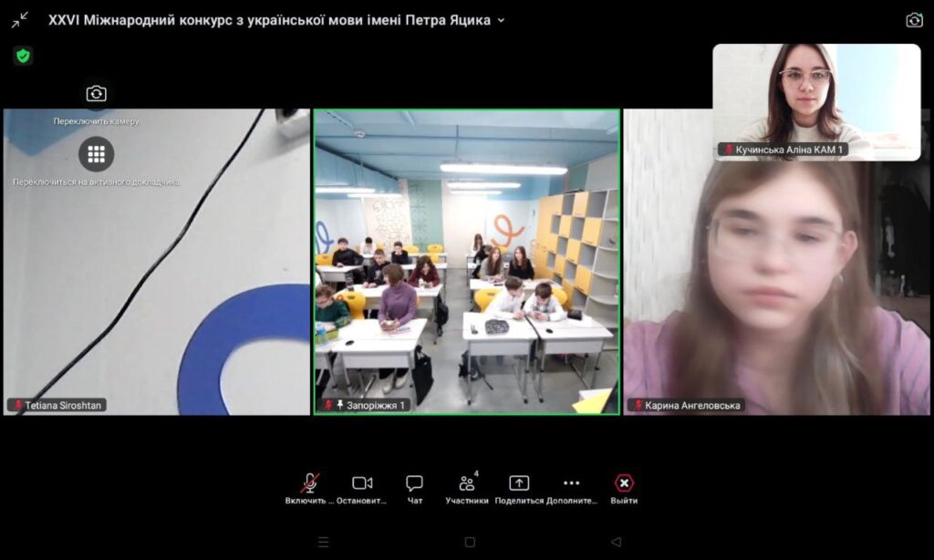Click the minimize meeting arrows icon
The image size is (934, 560).
tap(20, 20)
